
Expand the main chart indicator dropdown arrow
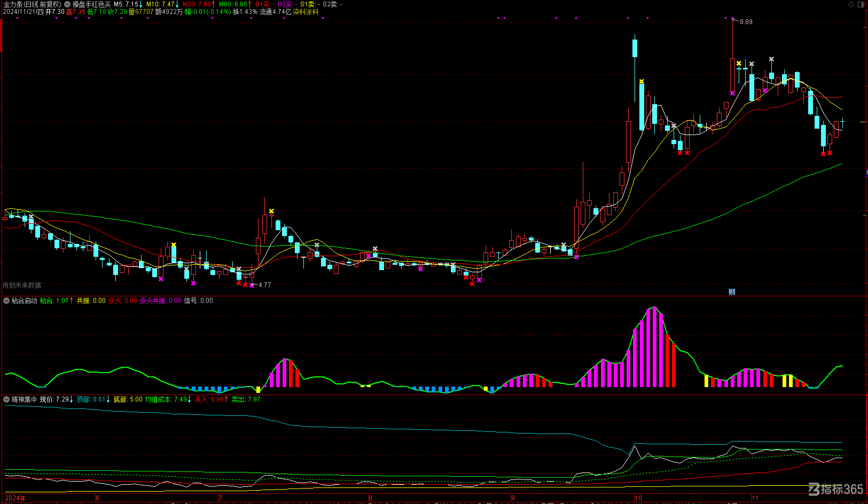tap(67, 4)
